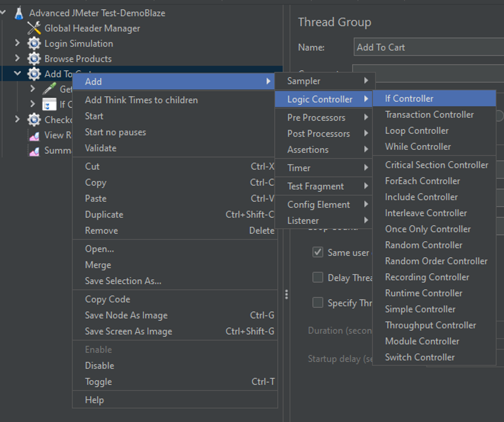Click the Name field containing Add To Cart
The width and height of the screenshot is (504, 422).
pos(429,47)
